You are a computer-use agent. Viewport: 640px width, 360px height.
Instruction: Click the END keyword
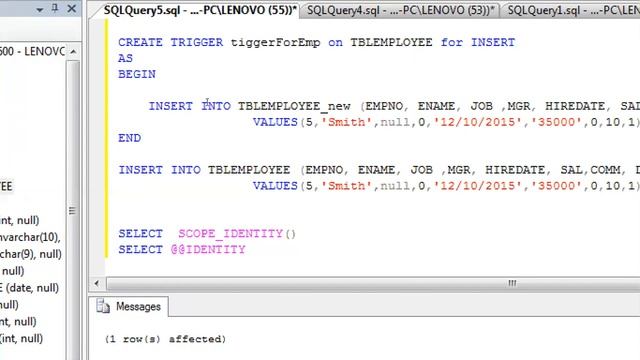pyautogui.click(x=129, y=138)
